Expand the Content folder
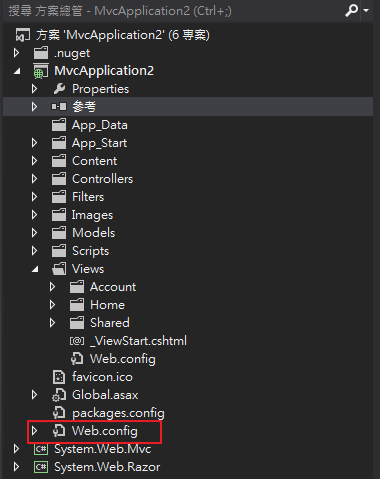 point(34,161)
